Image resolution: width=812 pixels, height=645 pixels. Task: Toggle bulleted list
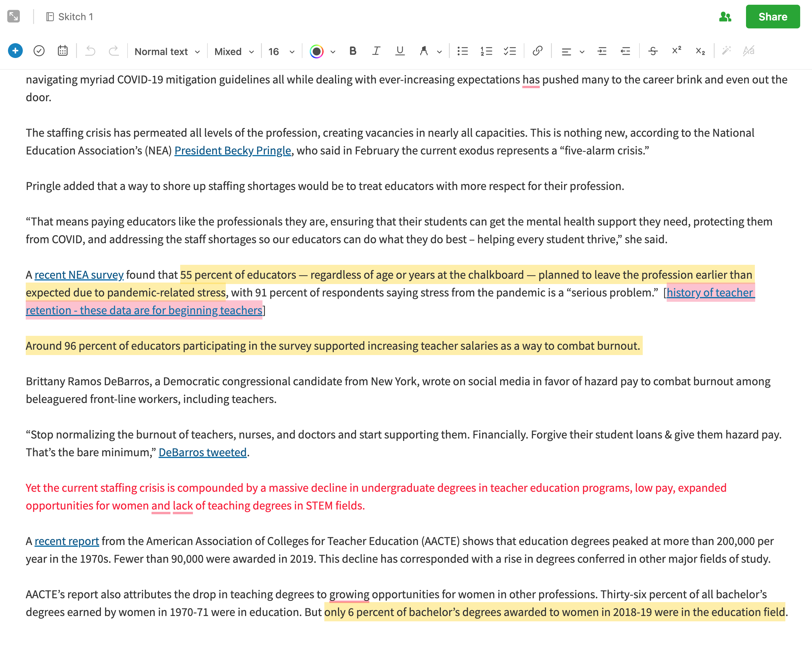(x=463, y=51)
